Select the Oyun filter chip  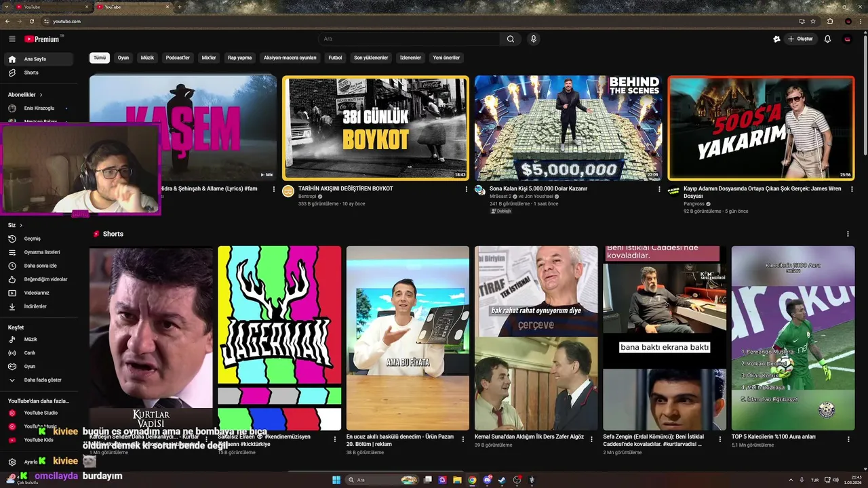123,58
